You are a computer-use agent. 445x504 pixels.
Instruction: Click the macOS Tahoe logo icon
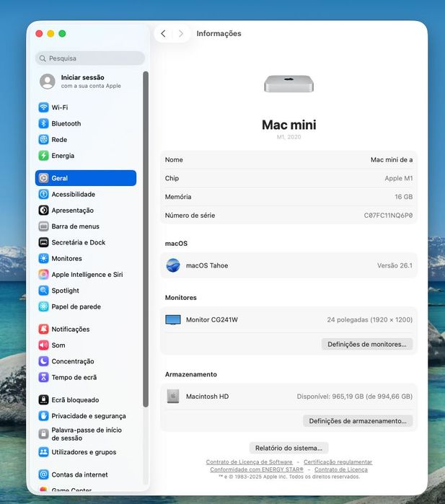tap(173, 265)
